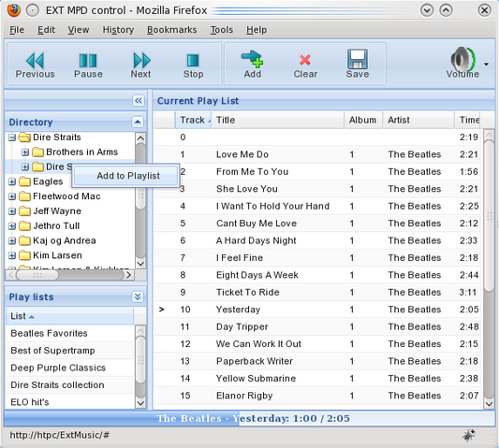This screenshot has width=499, height=448.
Task: Sort by the Artist column header
Action: [418, 121]
